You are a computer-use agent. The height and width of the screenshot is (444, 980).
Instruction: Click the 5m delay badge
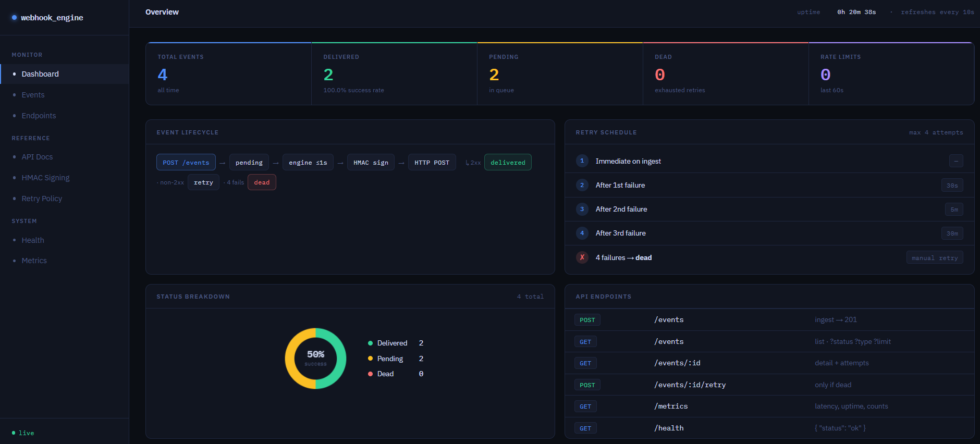tap(954, 209)
